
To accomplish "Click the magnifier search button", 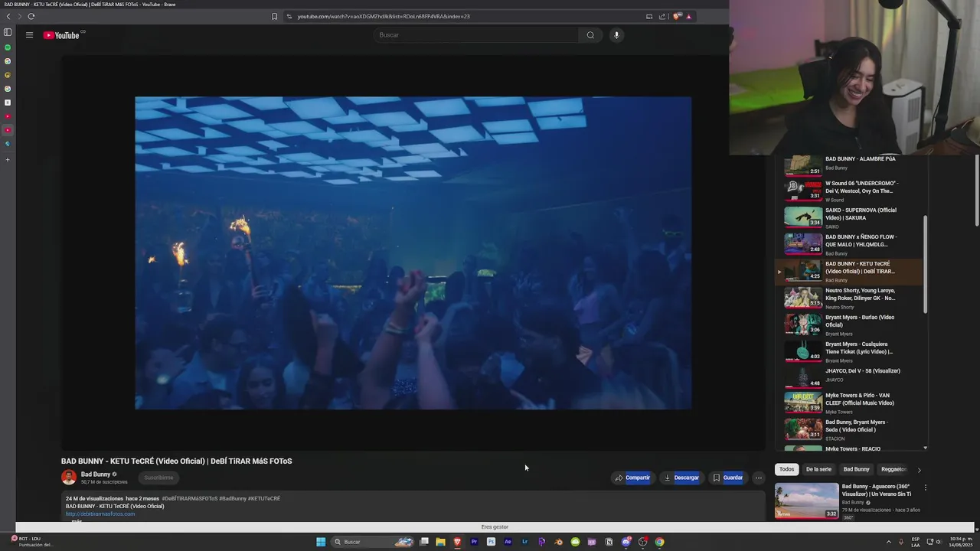I will [590, 35].
